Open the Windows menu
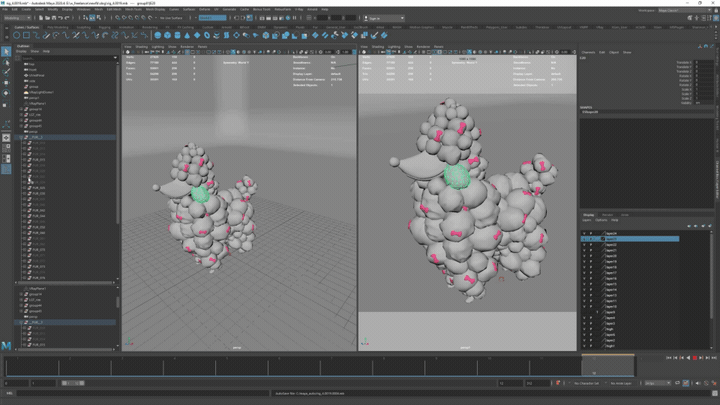The image size is (720, 405). tap(84, 9)
